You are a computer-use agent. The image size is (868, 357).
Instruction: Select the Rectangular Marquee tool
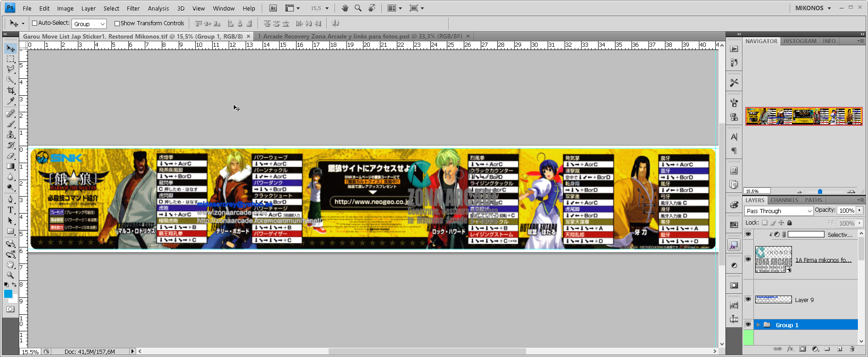pos(11,59)
